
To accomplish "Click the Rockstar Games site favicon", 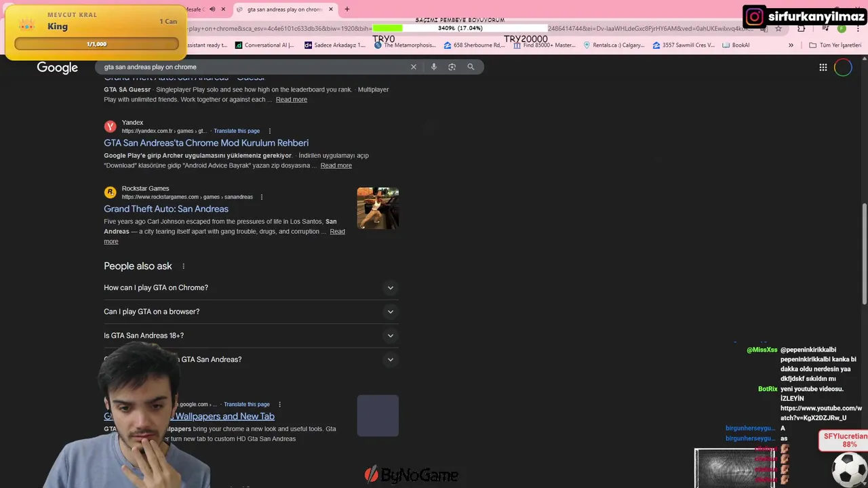I will (110, 192).
